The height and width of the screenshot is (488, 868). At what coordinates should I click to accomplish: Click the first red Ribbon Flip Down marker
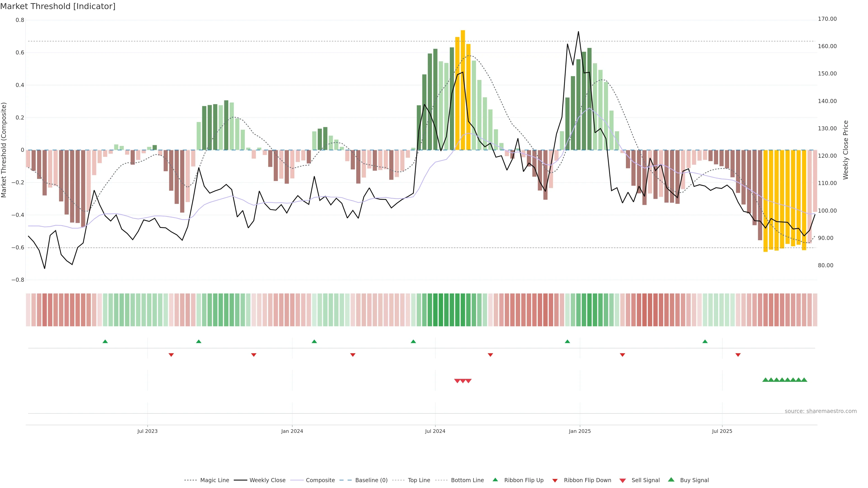[171, 355]
